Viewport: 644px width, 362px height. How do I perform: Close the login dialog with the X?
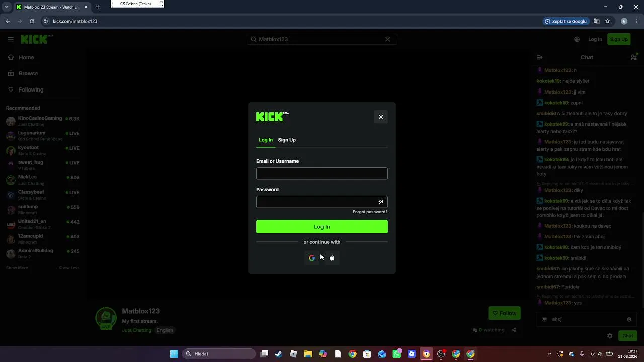tap(381, 117)
